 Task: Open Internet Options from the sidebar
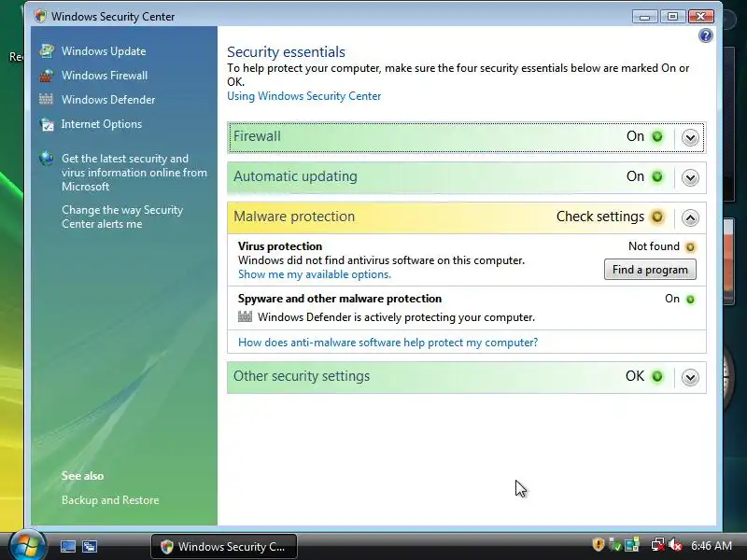[x=102, y=124]
